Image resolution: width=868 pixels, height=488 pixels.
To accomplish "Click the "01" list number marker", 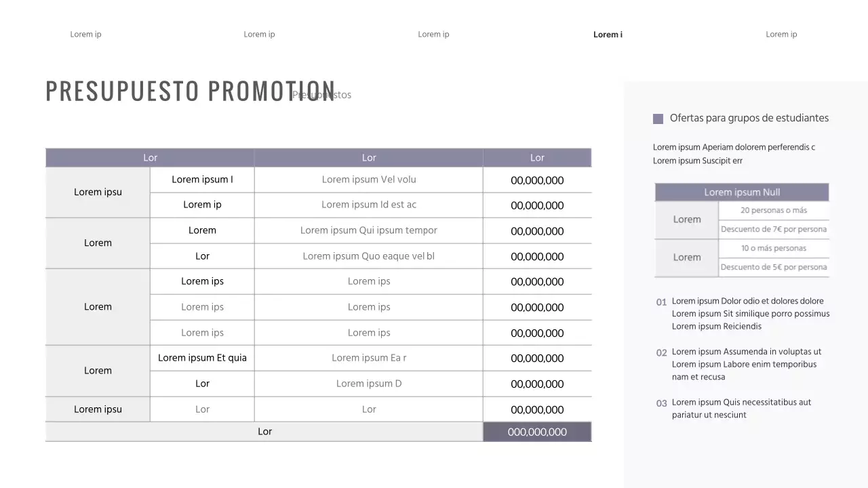I will (661, 302).
